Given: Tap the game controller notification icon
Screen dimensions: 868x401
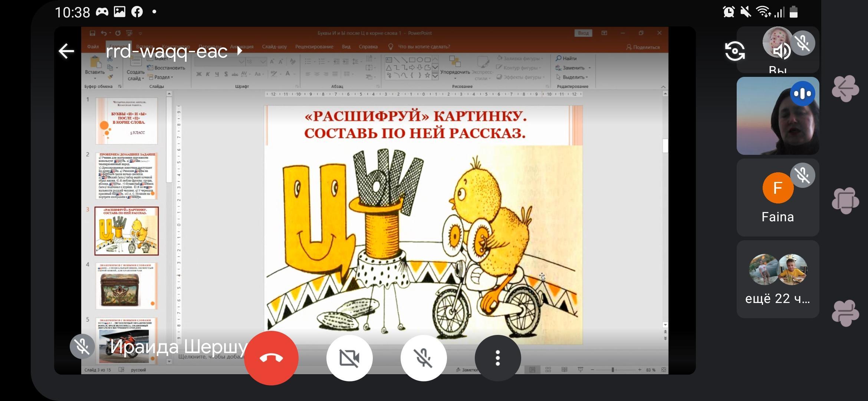Looking at the screenshot, I should pos(102,12).
